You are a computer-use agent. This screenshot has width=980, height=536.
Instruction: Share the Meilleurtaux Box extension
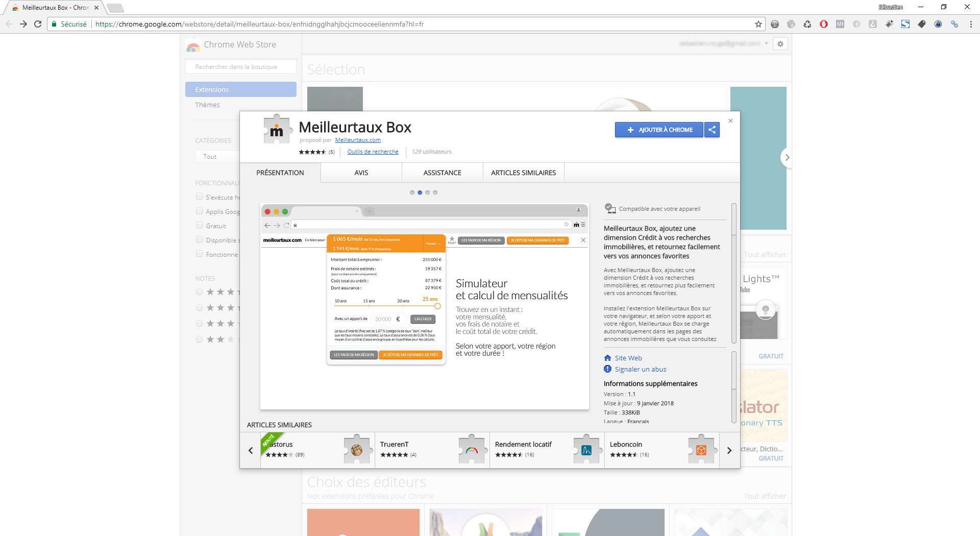[712, 130]
